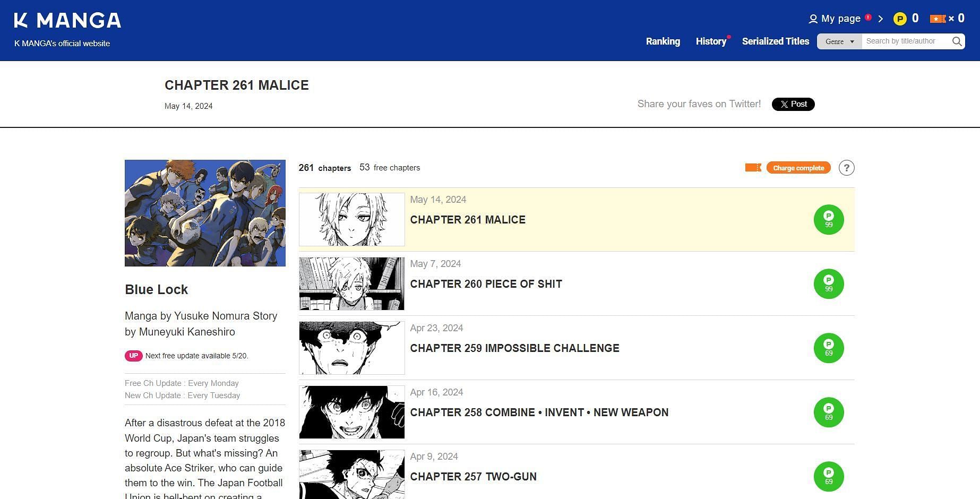The height and width of the screenshot is (499, 980).
Task: Click the author credit Yusuke Nomura text
Action: 201,324
